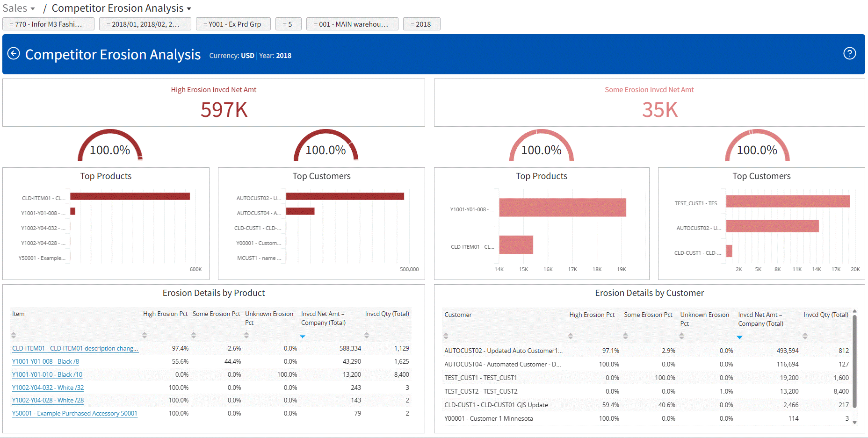The height and width of the screenshot is (438, 868).
Task: Click Sales in the breadcrumb menu
Action: 14,8
